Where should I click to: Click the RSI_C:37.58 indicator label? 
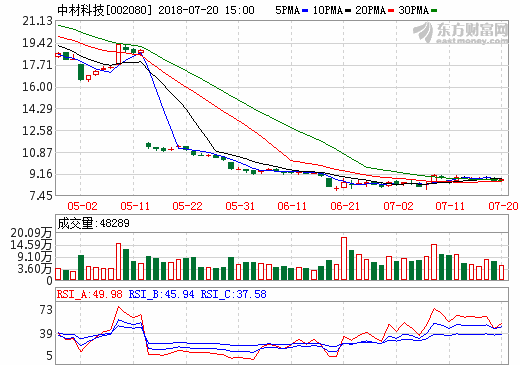pyautogui.click(x=233, y=294)
